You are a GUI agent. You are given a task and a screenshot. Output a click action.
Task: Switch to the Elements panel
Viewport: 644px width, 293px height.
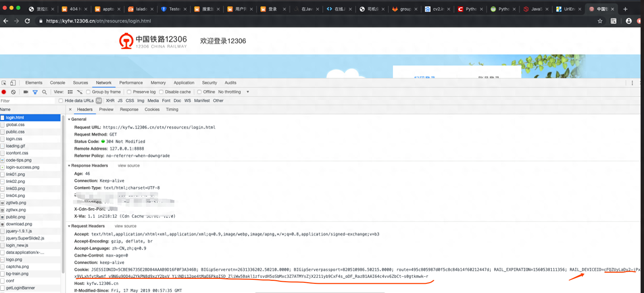click(34, 83)
